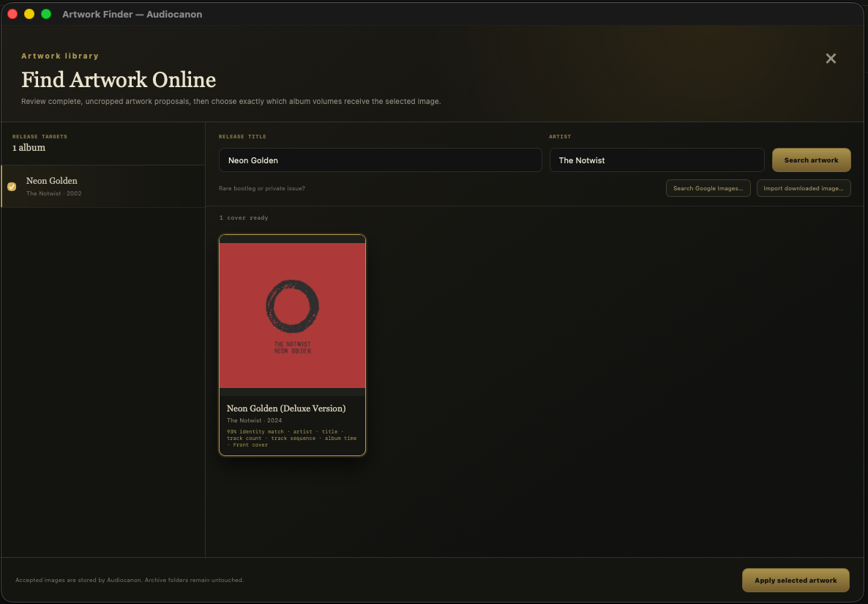Viewport: 868px width, 604px height.
Task: Click 'The Notwist · 2024' card subtitle
Action: (254, 420)
